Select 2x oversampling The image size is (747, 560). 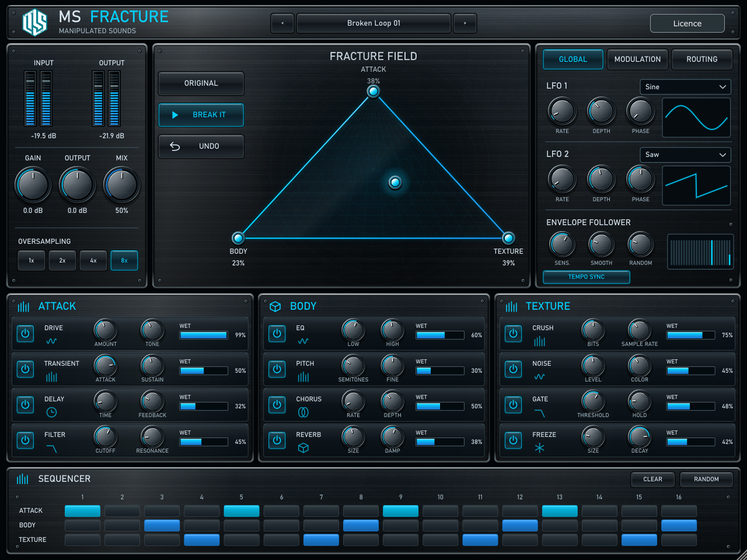pyautogui.click(x=62, y=261)
